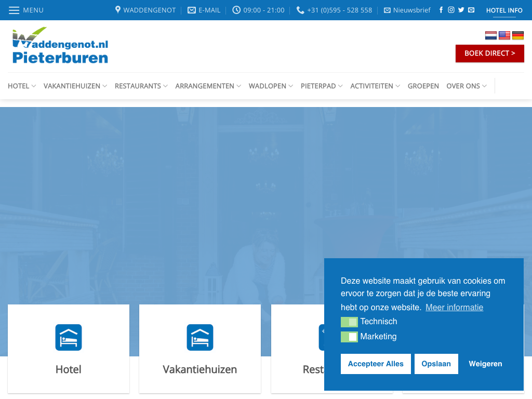Click the Facebook icon in top bar
The width and height of the screenshot is (532, 399).
pyautogui.click(x=441, y=10)
